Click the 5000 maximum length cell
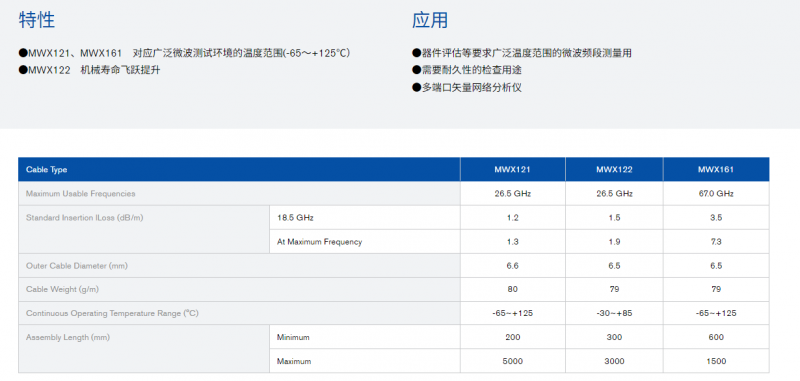The height and width of the screenshot is (381, 800). tap(513, 361)
